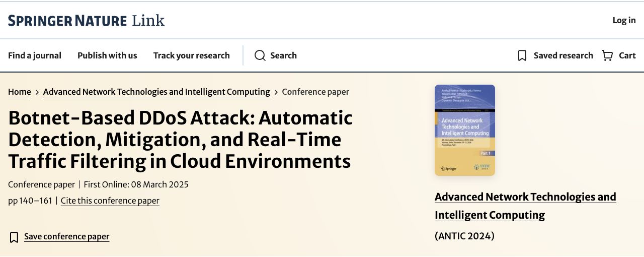This screenshot has width=644, height=257.
Task: Click the Search text in the navigation bar
Action: tap(283, 55)
